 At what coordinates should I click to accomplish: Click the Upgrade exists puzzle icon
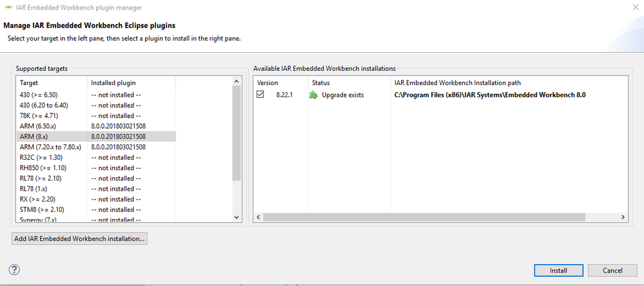313,95
